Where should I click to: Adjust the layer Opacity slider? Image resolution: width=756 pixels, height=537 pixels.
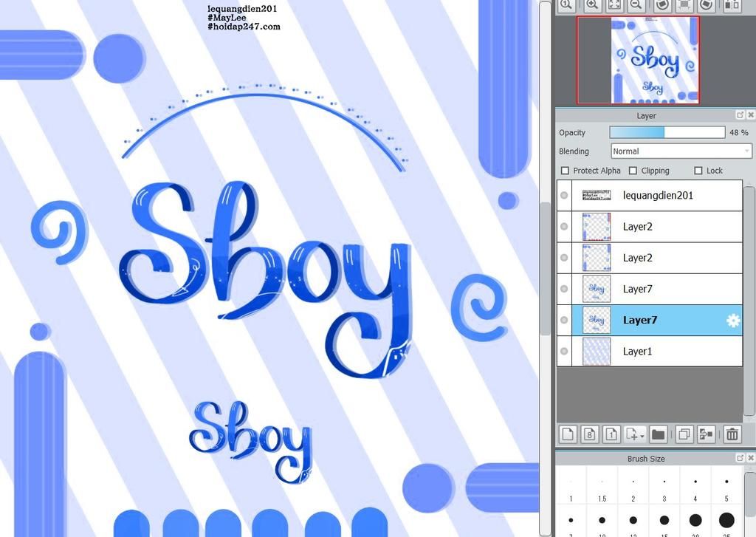point(667,132)
